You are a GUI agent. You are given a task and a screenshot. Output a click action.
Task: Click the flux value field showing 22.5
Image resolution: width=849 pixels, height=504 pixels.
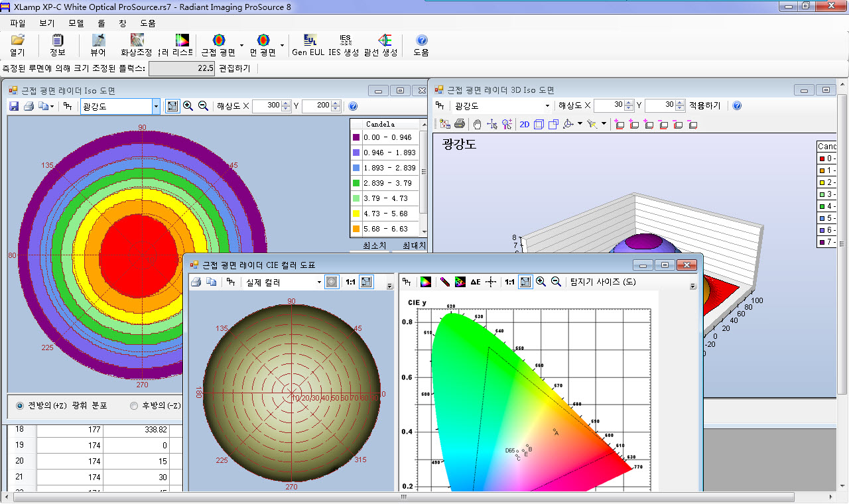182,68
